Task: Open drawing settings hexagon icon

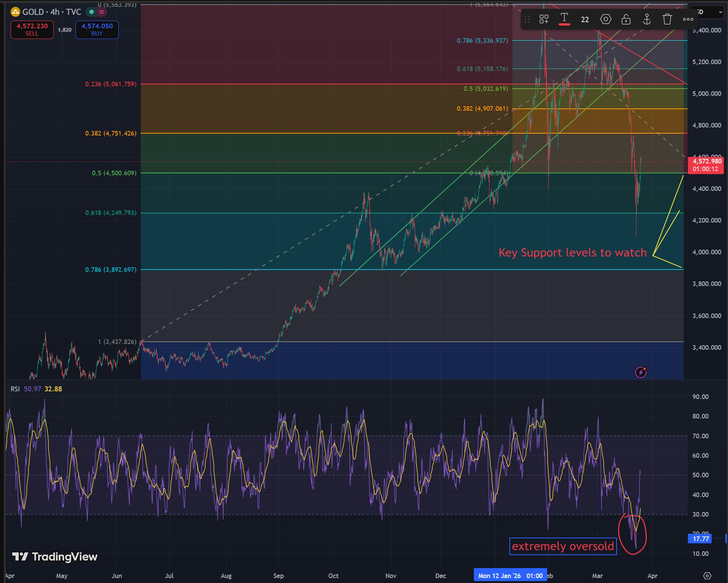Action: click(x=606, y=19)
